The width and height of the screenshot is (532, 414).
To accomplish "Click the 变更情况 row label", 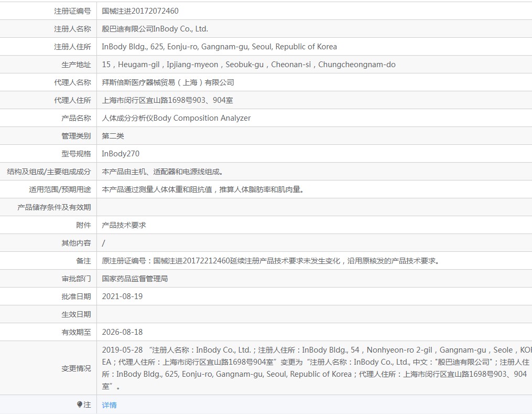I will (x=77, y=368).
